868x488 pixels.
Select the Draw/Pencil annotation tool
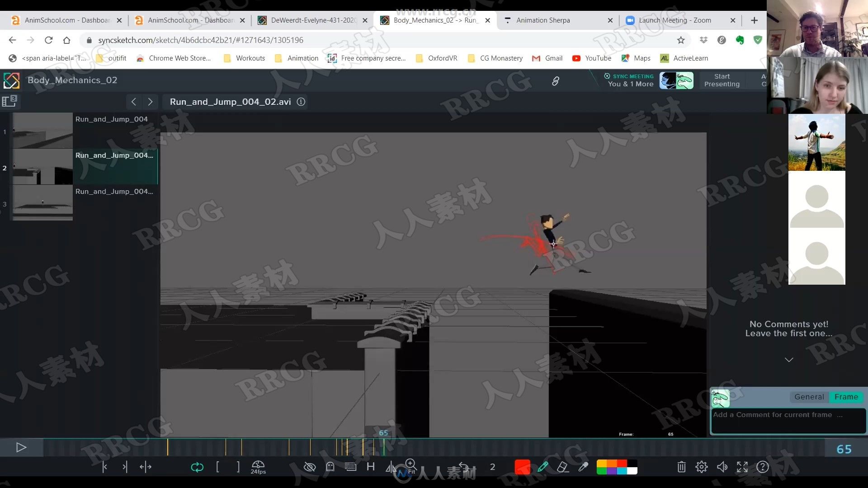point(542,467)
